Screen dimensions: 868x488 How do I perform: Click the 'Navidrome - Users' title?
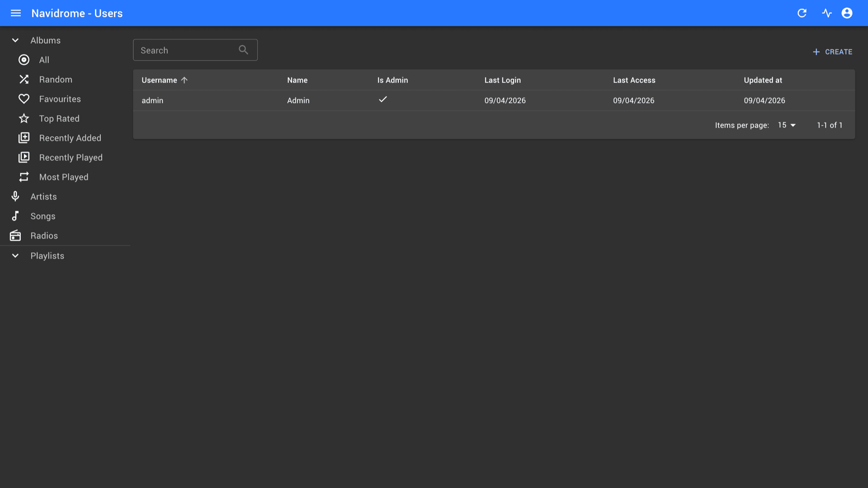(77, 13)
